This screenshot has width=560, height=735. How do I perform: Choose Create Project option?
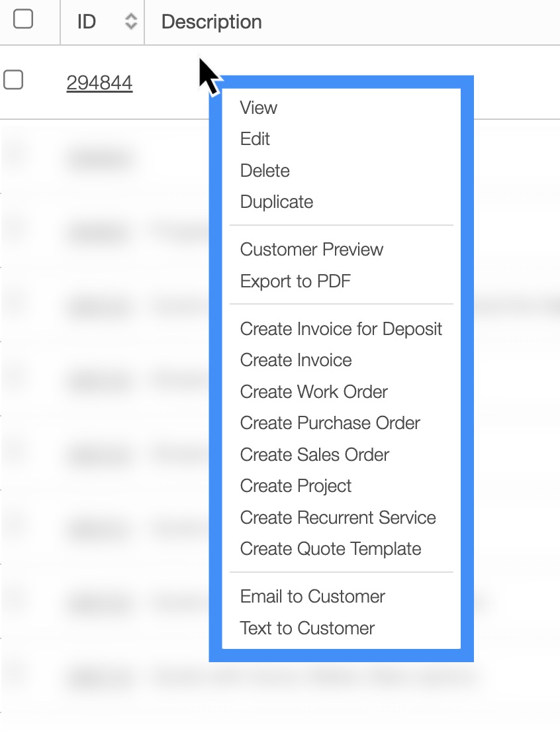pos(296,486)
